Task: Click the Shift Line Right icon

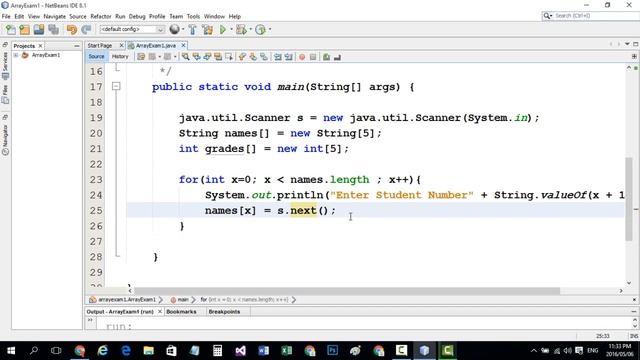Action: (x=289, y=57)
